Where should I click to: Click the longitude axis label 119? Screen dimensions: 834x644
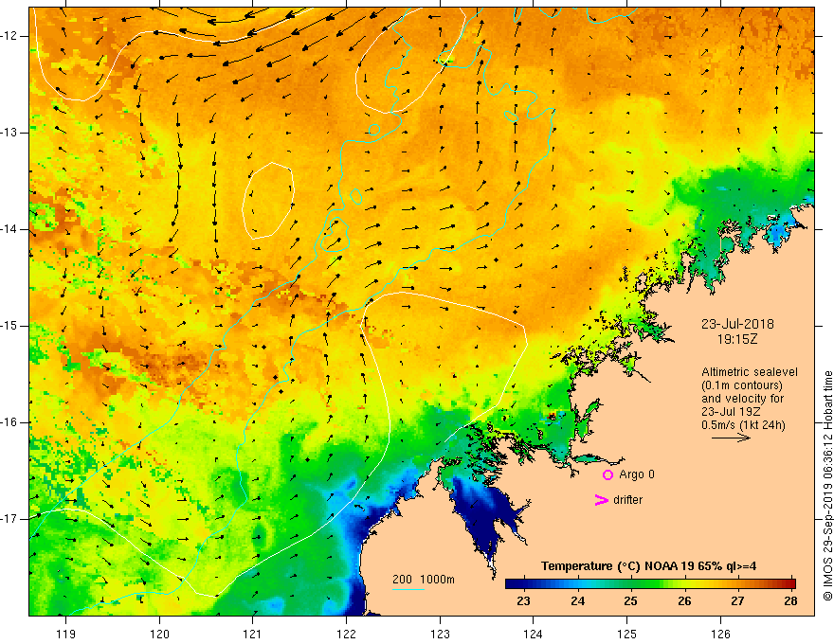click(x=66, y=634)
